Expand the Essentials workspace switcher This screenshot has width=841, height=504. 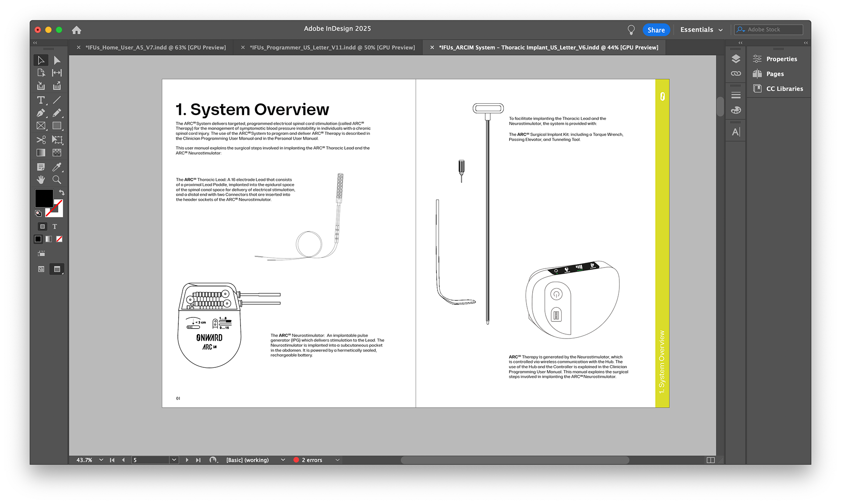(x=701, y=30)
